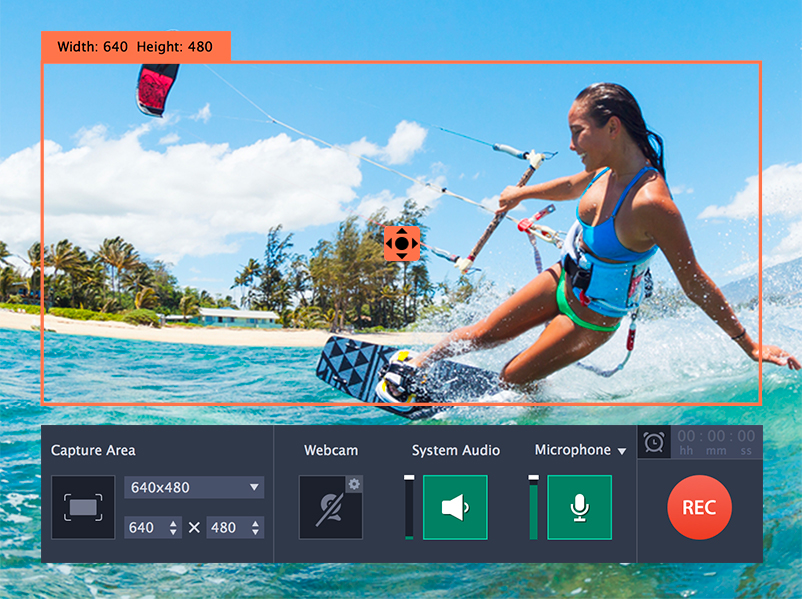Decrease height with the stepper arrows
This screenshot has width=802, height=599.
255,530
